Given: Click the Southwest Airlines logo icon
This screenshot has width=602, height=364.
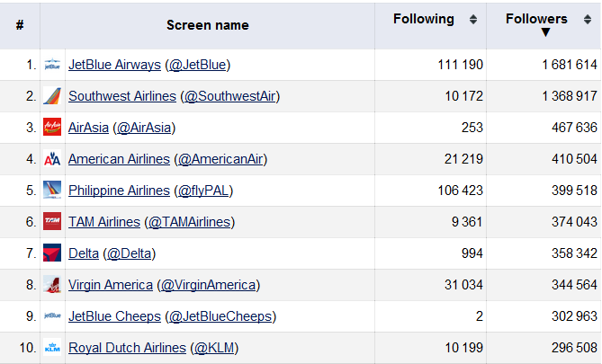Looking at the screenshot, I should coord(52,96).
